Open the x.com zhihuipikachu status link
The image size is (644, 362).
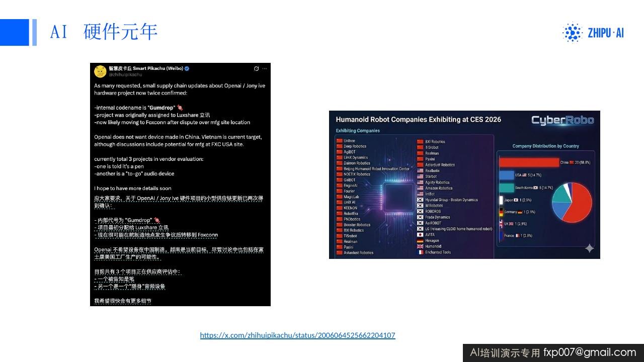[x=297, y=335]
